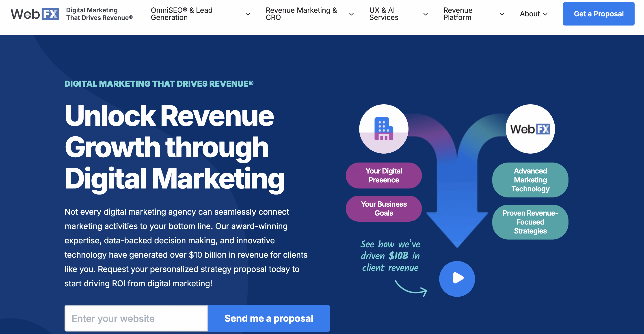Expand the OmniSEO & Lead Generation chevron

pyautogui.click(x=248, y=14)
